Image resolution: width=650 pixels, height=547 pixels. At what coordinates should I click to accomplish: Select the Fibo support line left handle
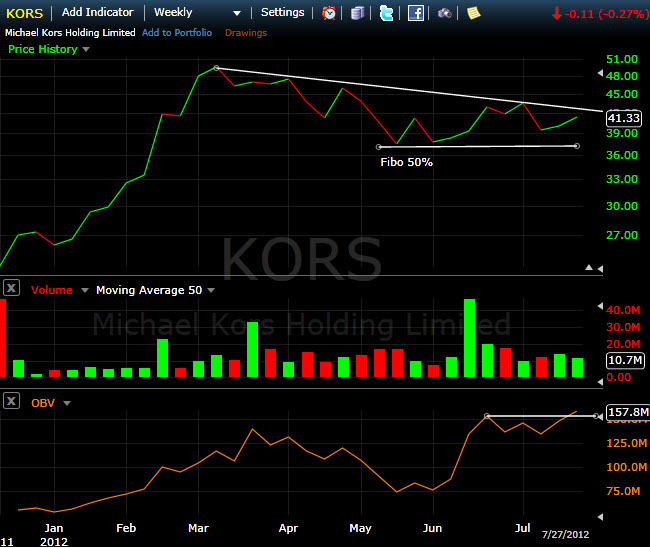pyautogui.click(x=378, y=147)
